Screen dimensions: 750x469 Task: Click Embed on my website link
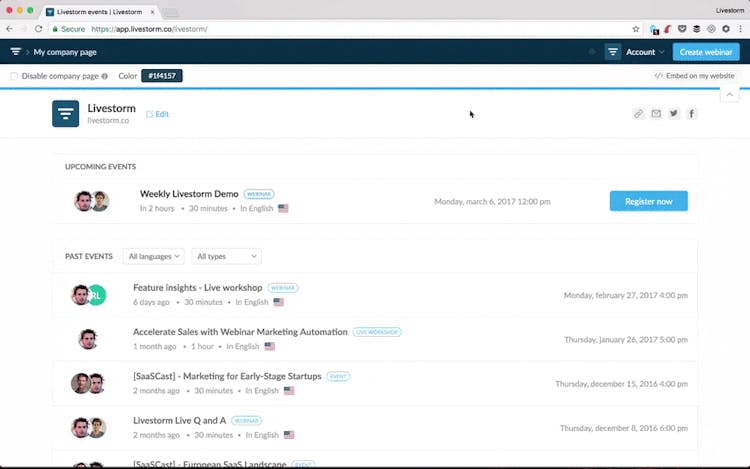(695, 76)
